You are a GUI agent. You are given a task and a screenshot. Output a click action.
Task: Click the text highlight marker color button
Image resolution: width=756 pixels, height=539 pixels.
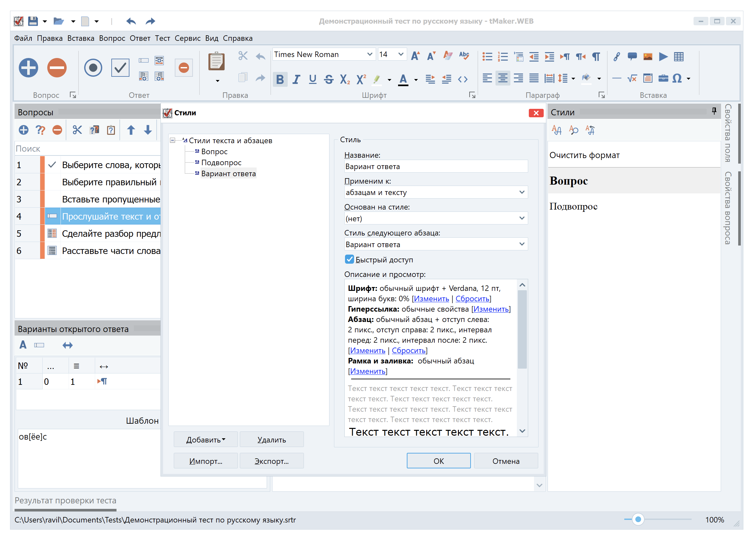tap(377, 79)
